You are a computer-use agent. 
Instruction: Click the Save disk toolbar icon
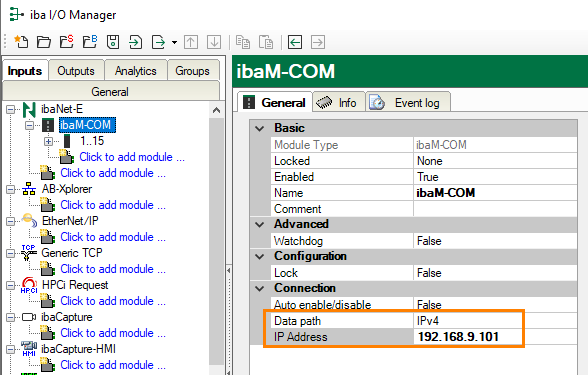[113, 42]
